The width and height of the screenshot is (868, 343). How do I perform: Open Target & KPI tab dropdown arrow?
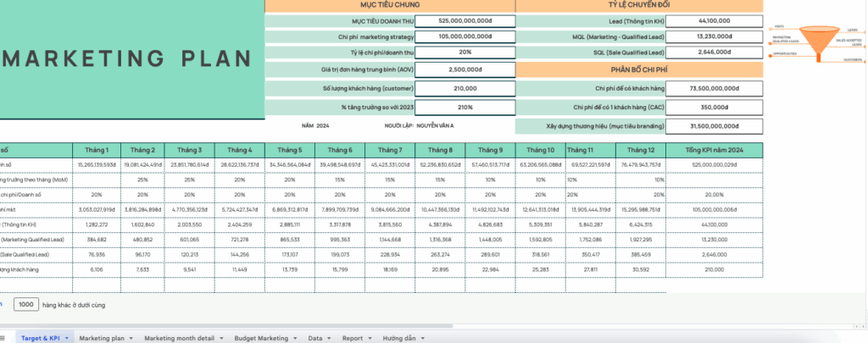(x=67, y=338)
